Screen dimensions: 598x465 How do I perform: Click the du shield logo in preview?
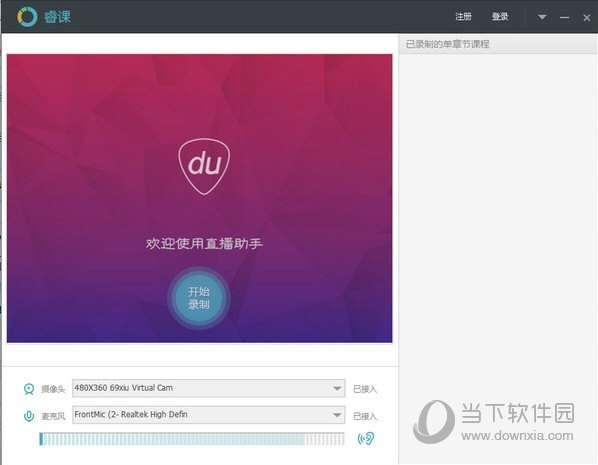click(204, 166)
